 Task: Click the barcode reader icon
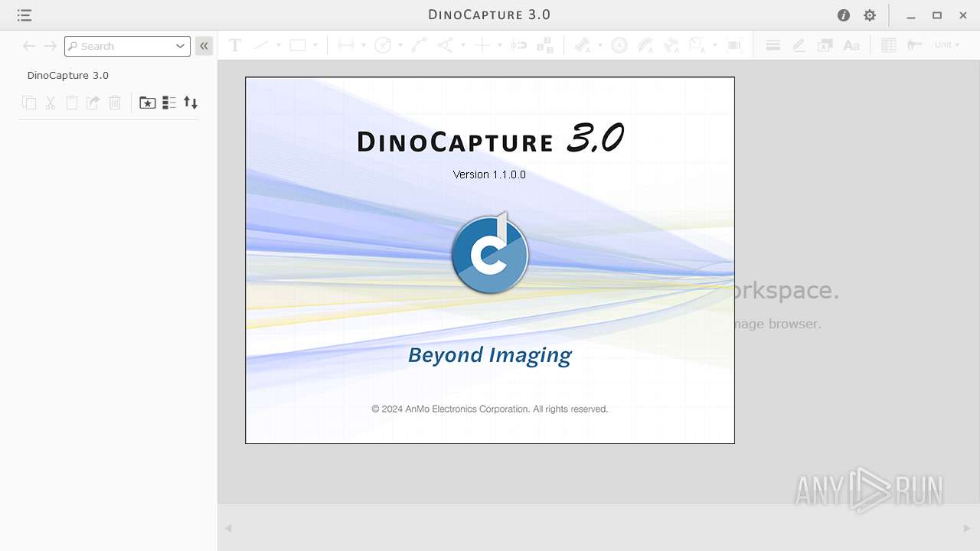(735, 45)
